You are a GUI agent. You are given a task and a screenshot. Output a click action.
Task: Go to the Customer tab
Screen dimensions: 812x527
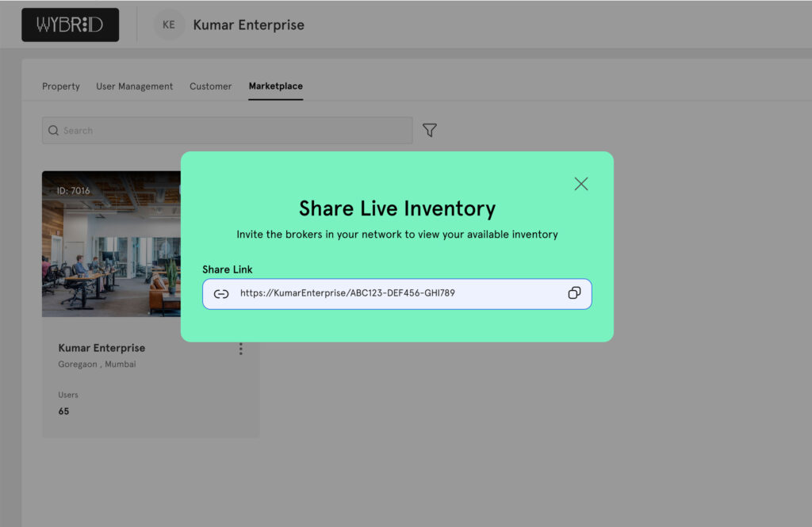click(210, 86)
